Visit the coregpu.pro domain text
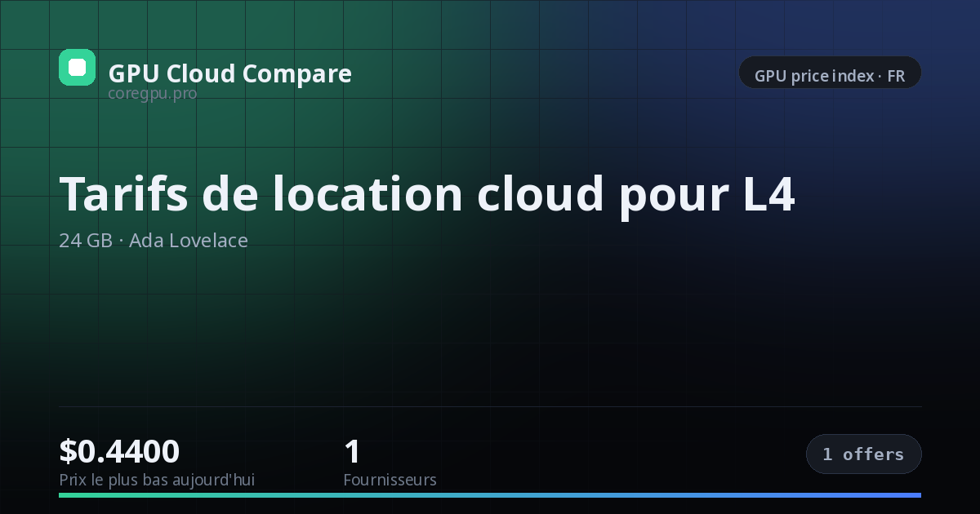Screen dimensions: 980x514 153,93
